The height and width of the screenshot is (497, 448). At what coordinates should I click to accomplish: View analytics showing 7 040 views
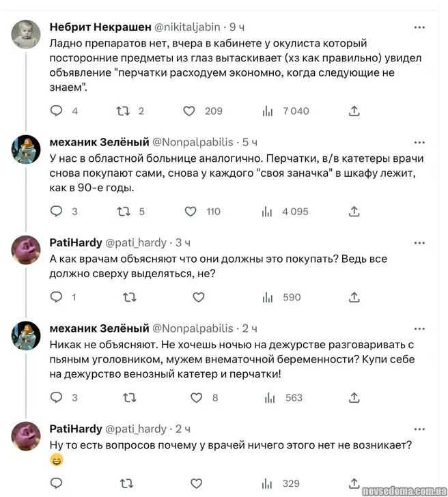[x=268, y=111]
